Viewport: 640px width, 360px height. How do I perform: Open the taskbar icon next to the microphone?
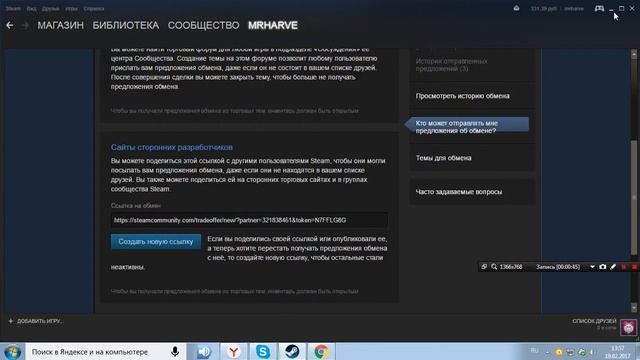pos(204,352)
